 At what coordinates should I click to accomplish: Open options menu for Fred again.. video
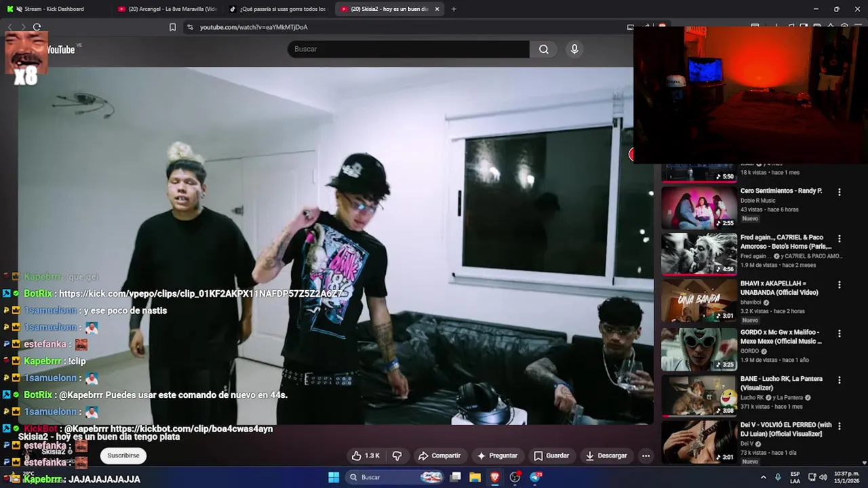pyautogui.click(x=839, y=239)
